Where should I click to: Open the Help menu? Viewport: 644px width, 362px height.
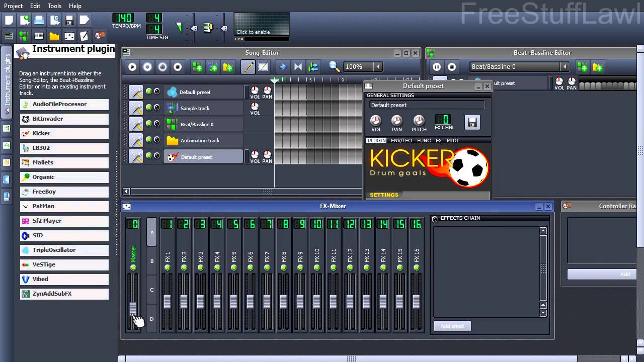75,6
